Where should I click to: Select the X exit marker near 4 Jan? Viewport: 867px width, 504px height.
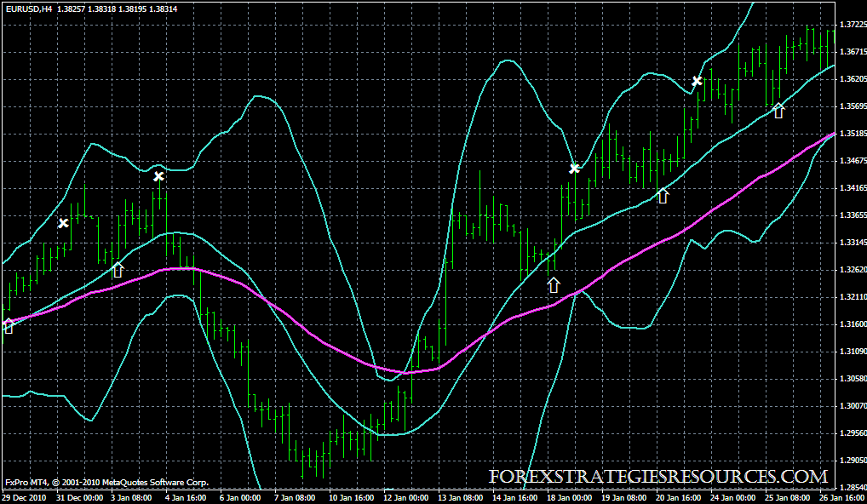pos(158,177)
